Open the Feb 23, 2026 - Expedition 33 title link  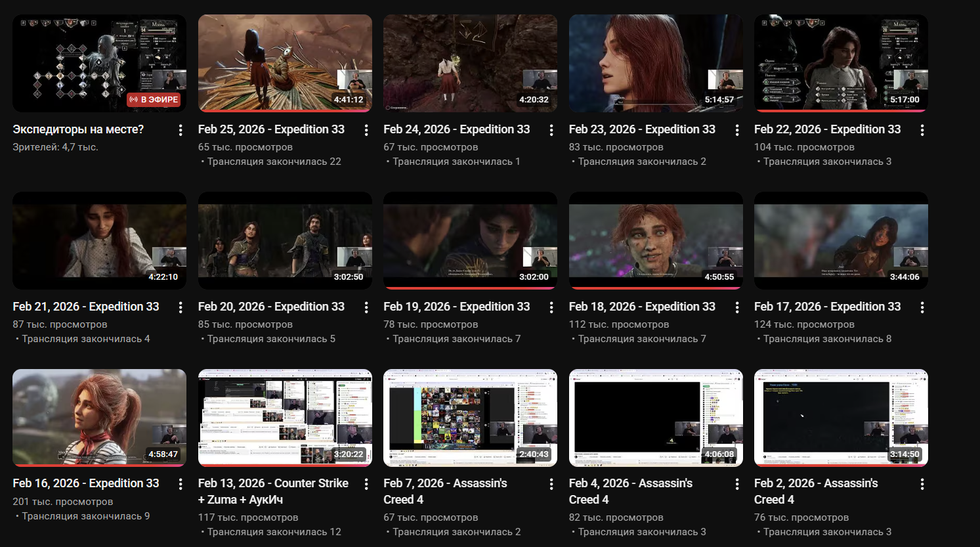(643, 129)
